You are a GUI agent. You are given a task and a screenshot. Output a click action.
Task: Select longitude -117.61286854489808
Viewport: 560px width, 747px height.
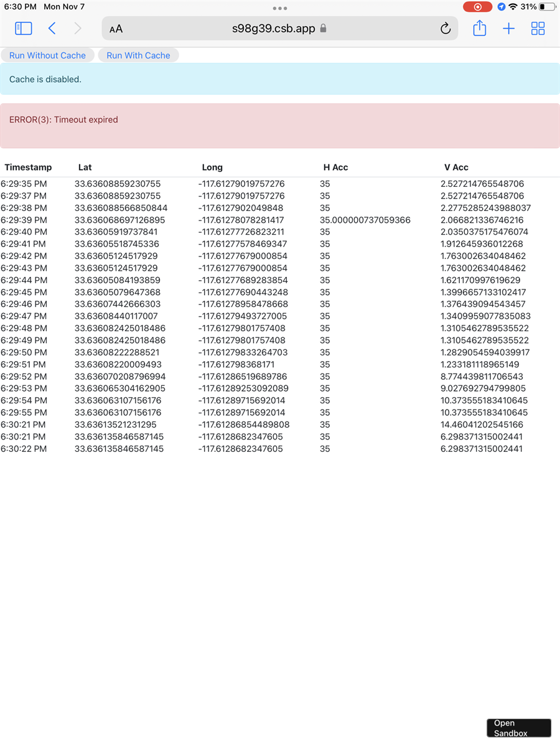coord(244,425)
